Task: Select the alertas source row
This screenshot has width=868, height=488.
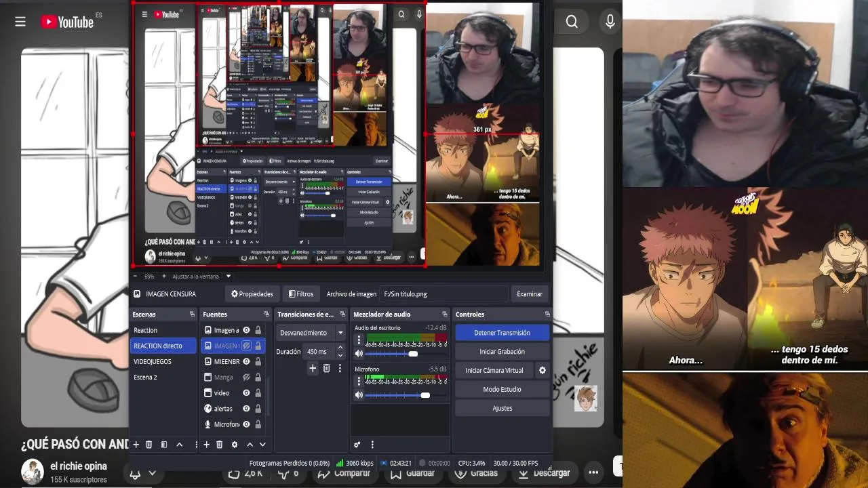Action: tap(233, 409)
